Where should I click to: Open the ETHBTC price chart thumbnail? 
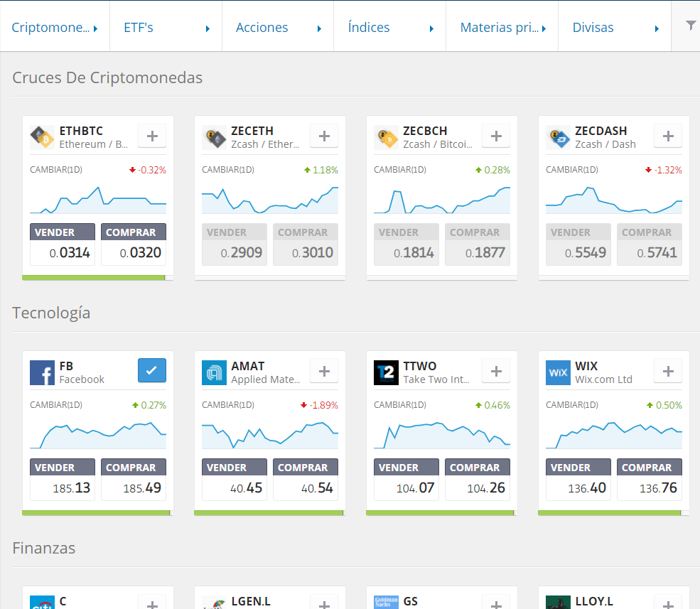98,200
